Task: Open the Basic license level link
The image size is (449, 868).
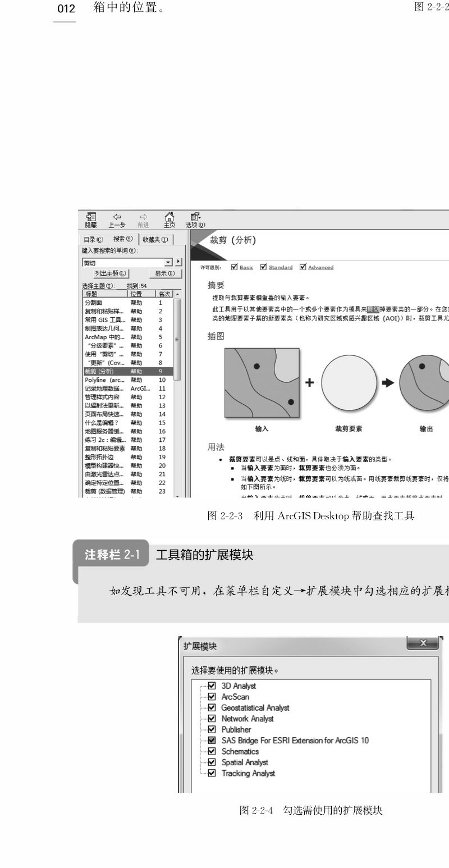Action: (246, 267)
